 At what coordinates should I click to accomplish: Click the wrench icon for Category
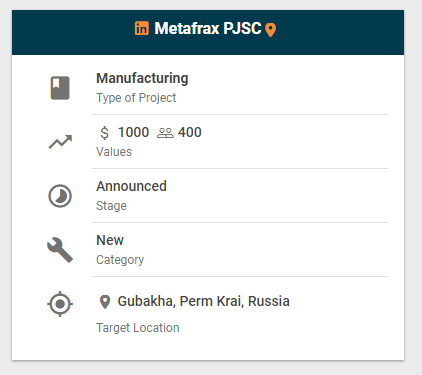(x=60, y=250)
